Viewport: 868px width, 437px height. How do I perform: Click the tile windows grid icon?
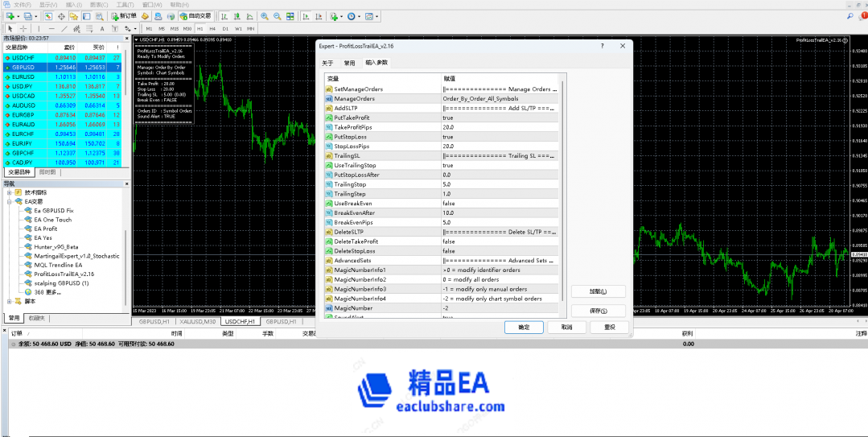pyautogui.click(x=290, y=16)
